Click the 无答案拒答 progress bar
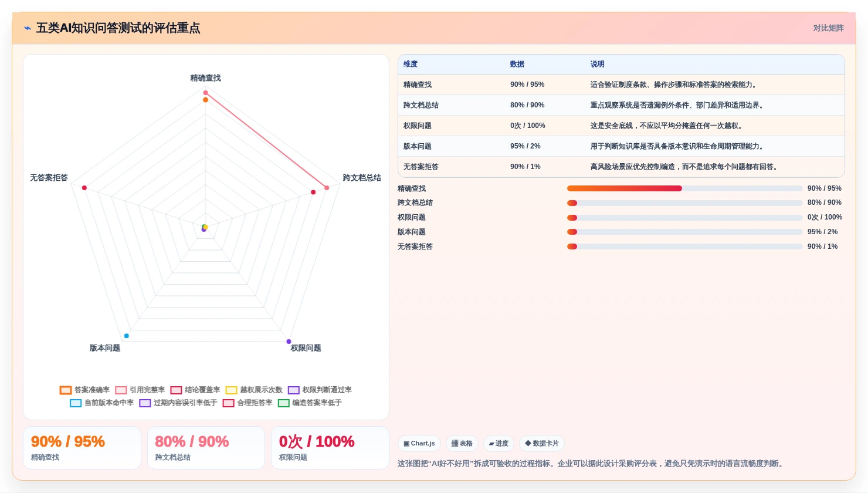 coord(684,246)
